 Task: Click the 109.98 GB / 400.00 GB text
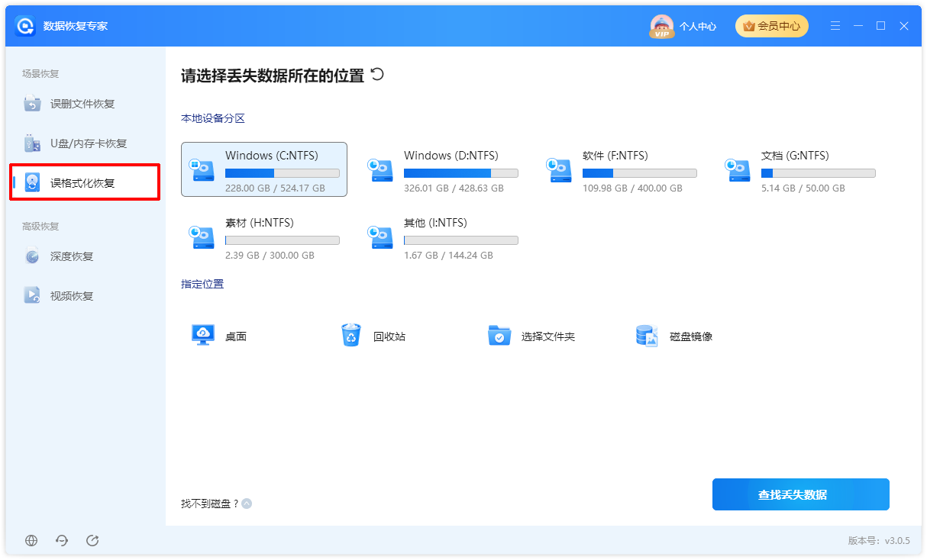click(x=632, y=188)
